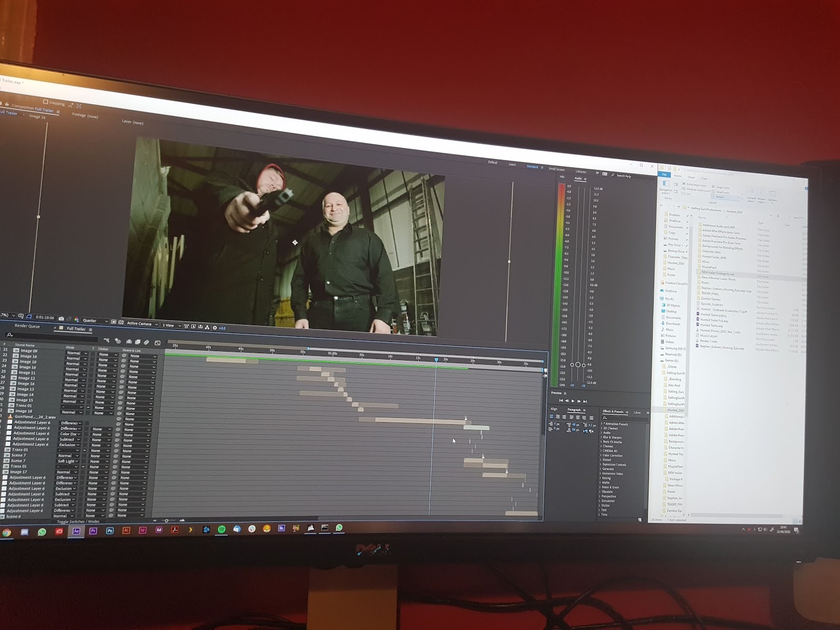Toggle preserve transparency for Image 10

[x=92, y=364]
